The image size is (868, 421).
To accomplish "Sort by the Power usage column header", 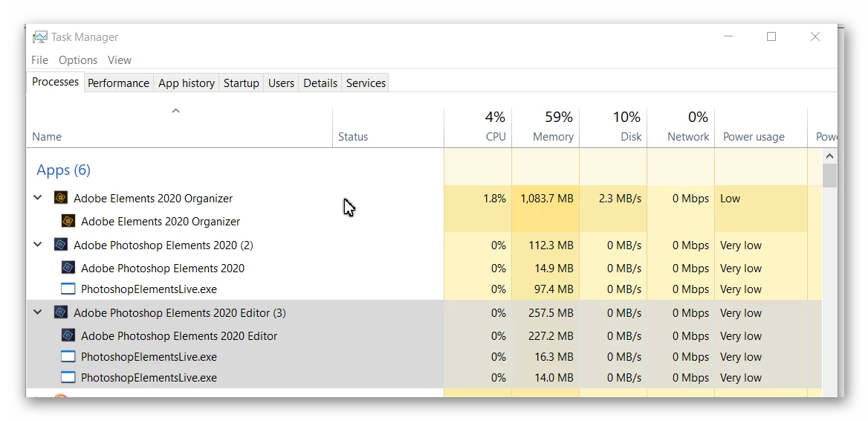I will coord(761,127).
